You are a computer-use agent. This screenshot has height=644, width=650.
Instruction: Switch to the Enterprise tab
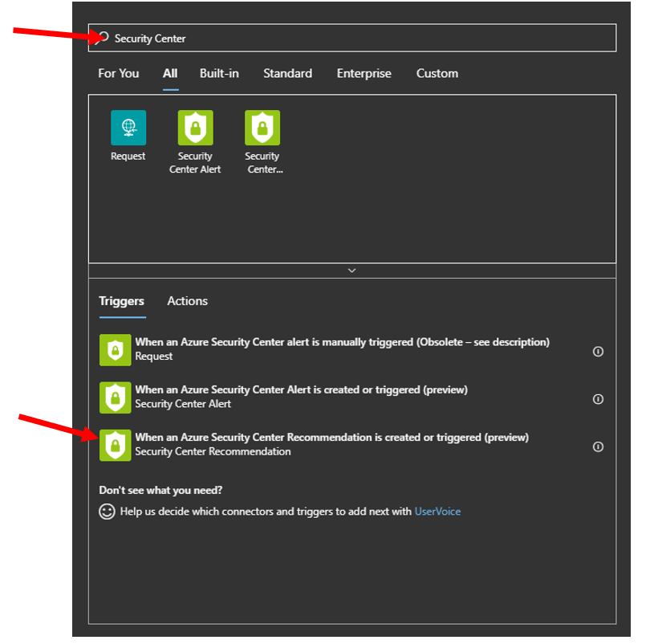(x=364, y=73)
